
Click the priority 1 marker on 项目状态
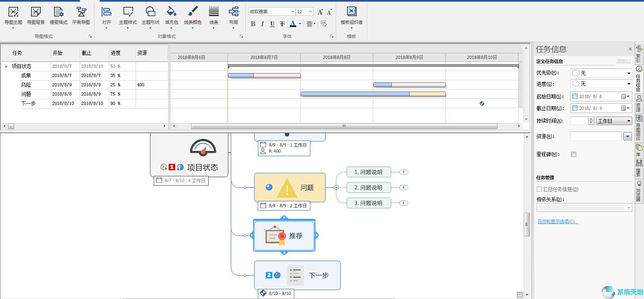tap(172, 167)
